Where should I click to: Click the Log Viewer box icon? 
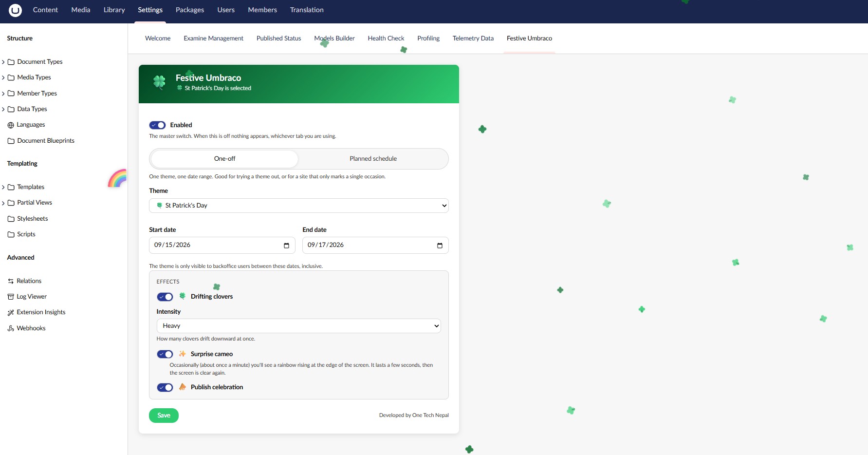click(11, 297)
